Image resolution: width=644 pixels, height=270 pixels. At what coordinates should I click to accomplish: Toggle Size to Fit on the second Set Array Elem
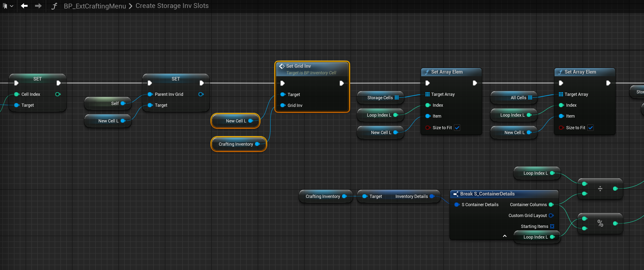[590, 127]
